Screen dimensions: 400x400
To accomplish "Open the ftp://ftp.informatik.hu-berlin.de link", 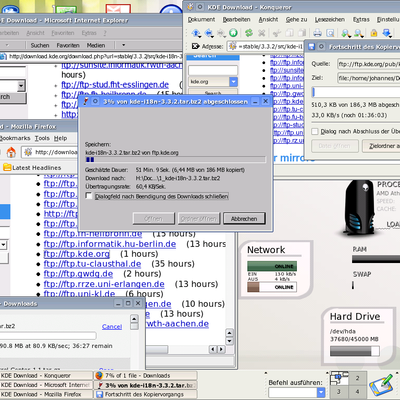I will pyautogui.click(x=110, y=244).
